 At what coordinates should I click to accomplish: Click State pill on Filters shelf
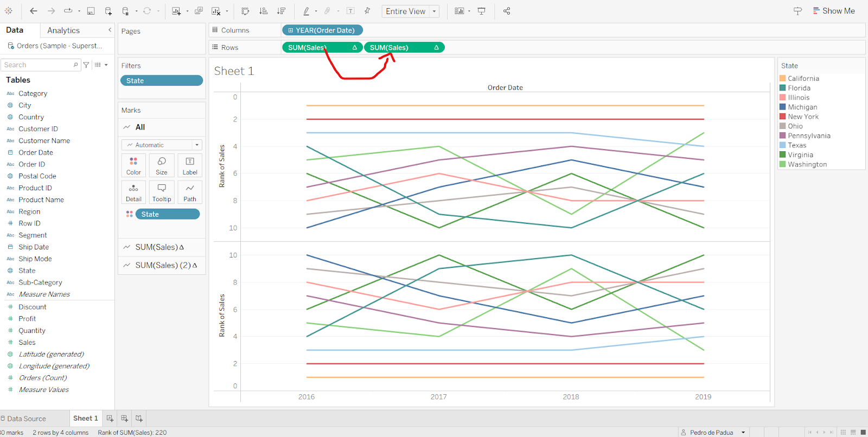point(162,81)
